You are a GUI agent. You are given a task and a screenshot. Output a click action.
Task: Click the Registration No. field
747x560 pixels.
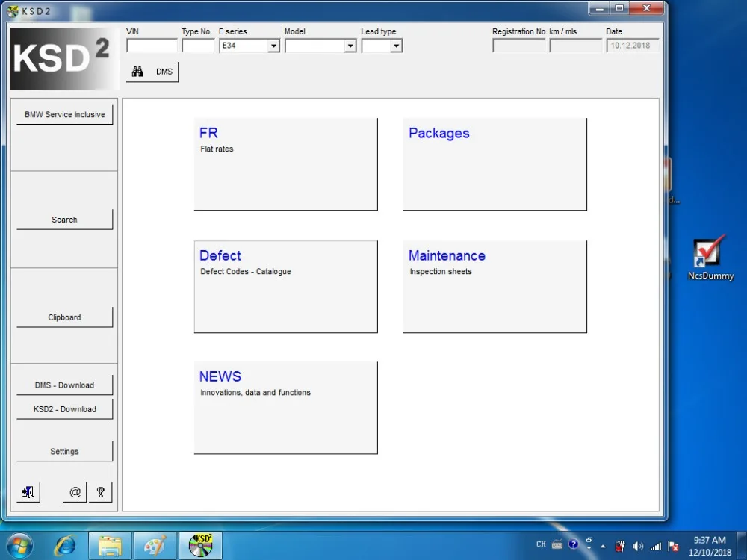[519, 46]
